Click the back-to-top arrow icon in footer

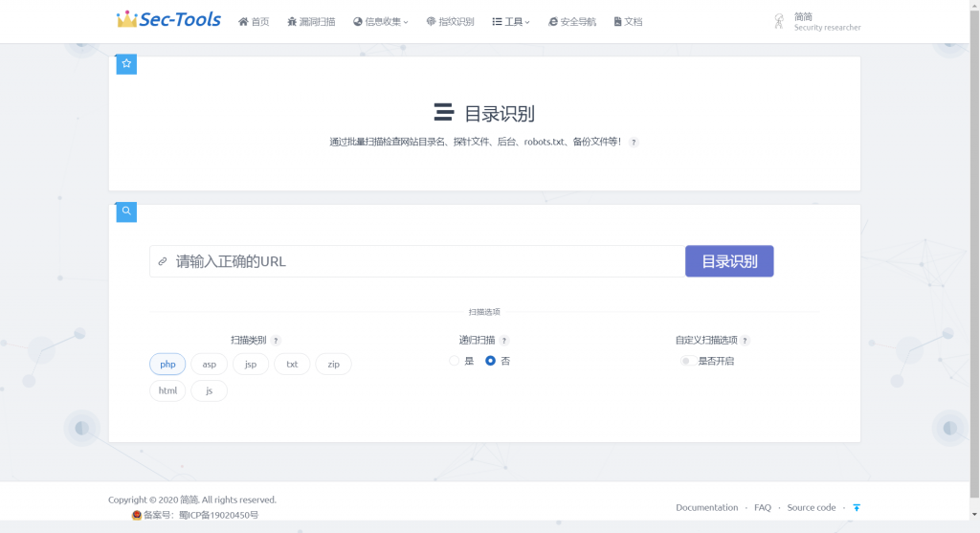coord(857,507)
